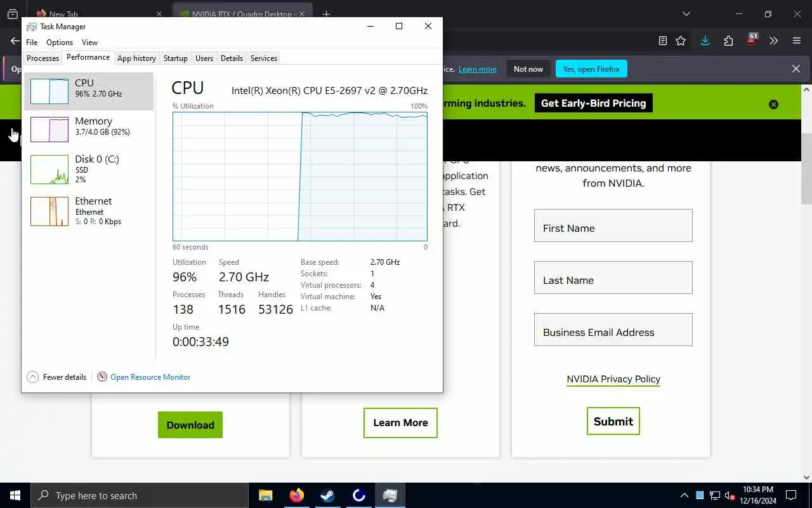Dismiss the green NVIDIA promo banner

[773, 105]
